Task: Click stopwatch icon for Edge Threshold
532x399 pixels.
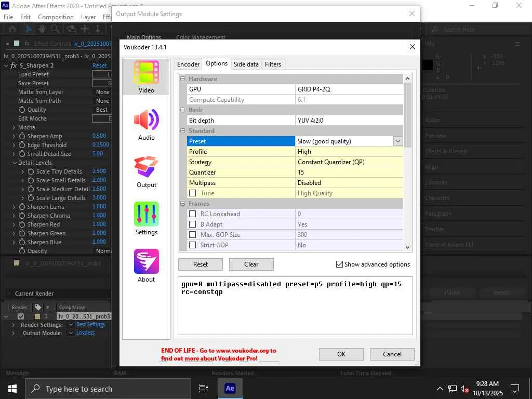Action: 22,145
